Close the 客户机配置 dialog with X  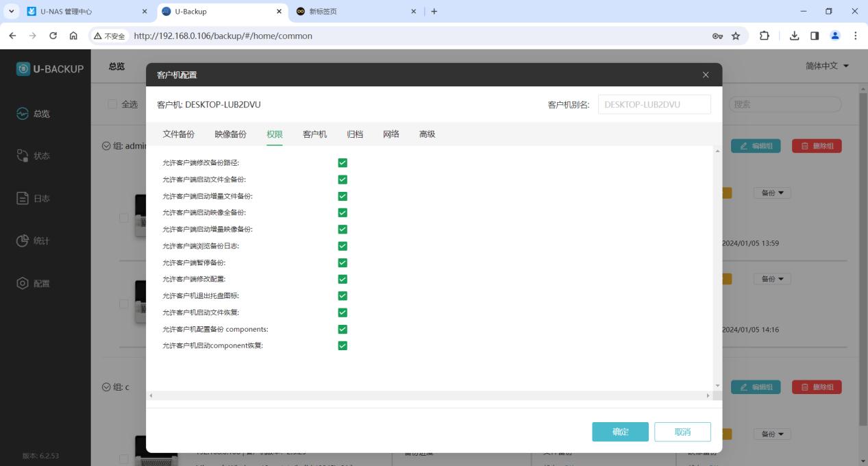pos(706,75)
